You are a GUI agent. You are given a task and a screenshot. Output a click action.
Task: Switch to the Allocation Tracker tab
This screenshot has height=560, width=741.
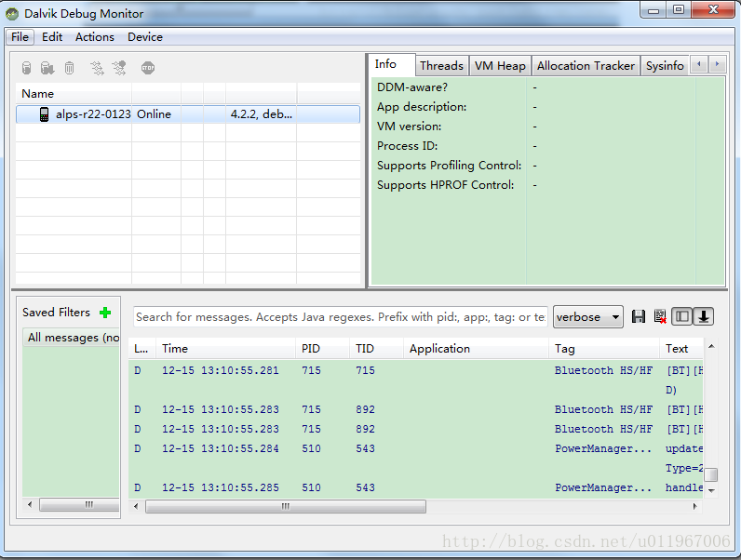coord(586,66)
